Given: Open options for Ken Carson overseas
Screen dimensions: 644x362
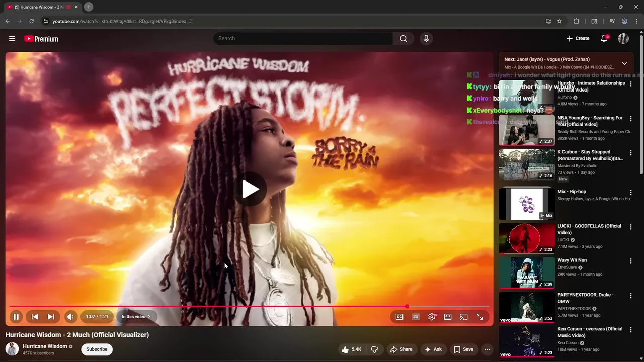Looking at the screenshot, I should coord(631,330).
